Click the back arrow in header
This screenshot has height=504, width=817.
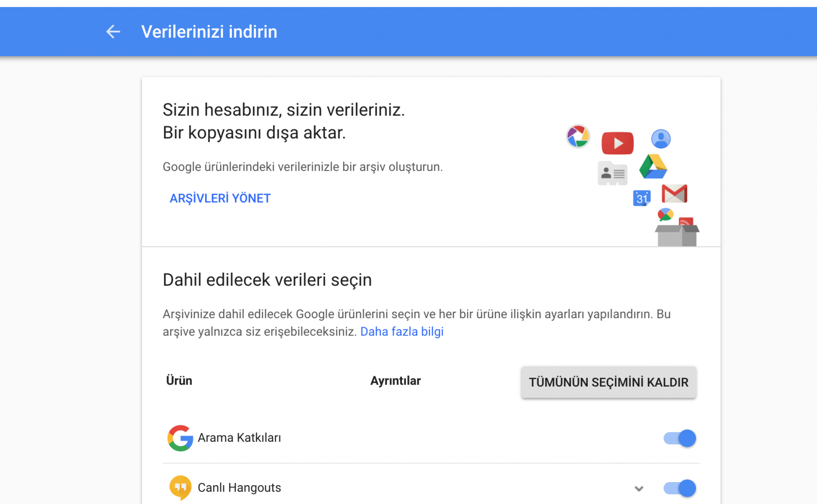113,32
